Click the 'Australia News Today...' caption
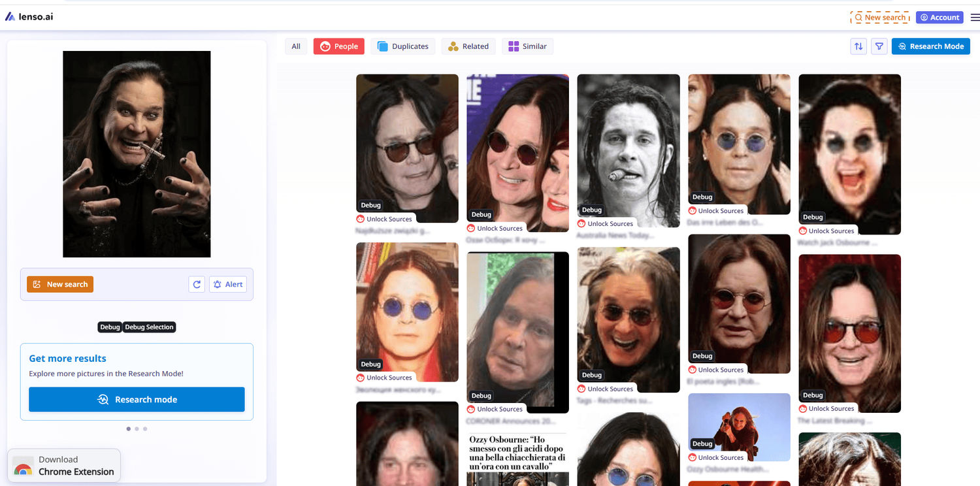Image resolution: width=980 pixels, height=486 pixels. point(614,235)
